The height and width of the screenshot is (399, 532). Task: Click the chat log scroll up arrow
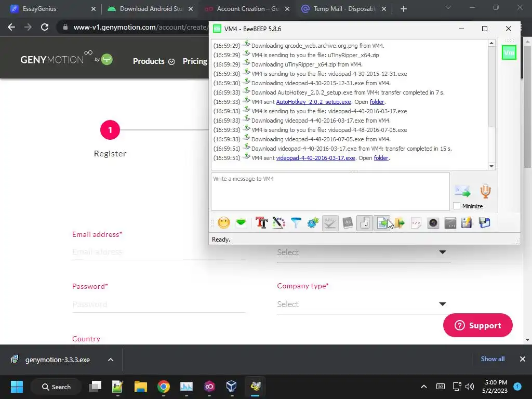pos(491,43)
